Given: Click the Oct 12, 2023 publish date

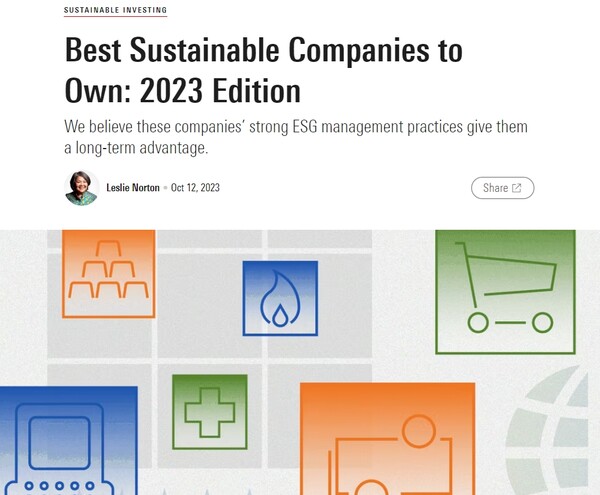Looking at the screenshot, I should point(195,187).
